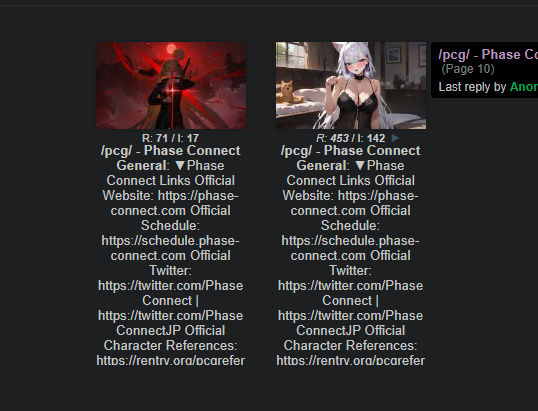Select the left /pcg/ - Phase Connect General title
The width and height of the screenshot is (538, 411).
(x=171, y=158)
